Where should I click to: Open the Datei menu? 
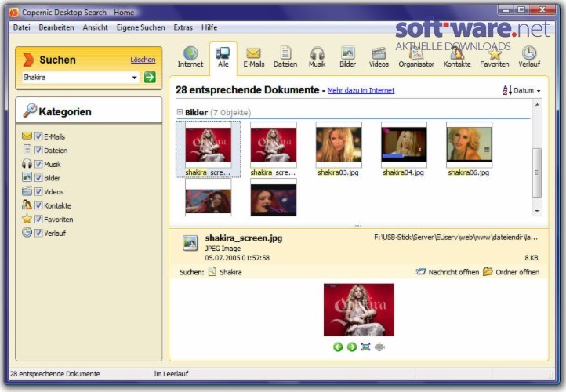(22, 27)
